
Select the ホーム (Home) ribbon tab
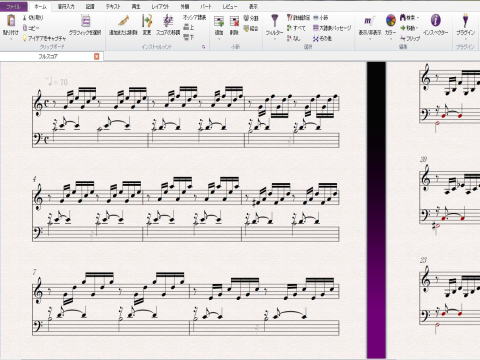40,6
